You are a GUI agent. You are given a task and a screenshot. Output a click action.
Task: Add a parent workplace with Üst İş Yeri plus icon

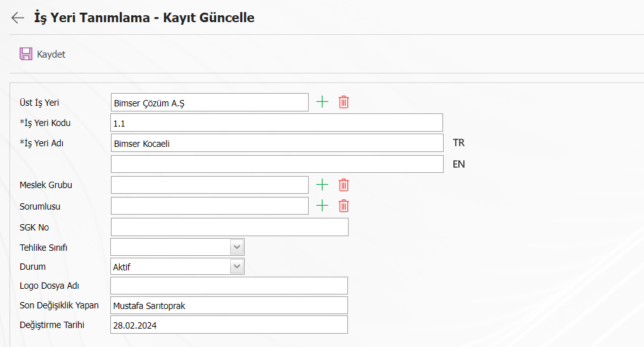(323, 102)
